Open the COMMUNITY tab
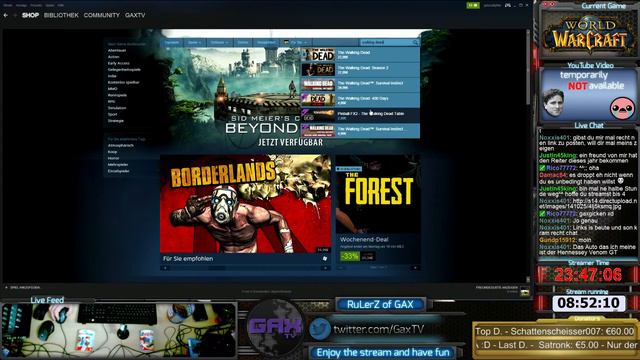This screenshot has height=360, width=640. pyautogui.click(x=102, y=15)
